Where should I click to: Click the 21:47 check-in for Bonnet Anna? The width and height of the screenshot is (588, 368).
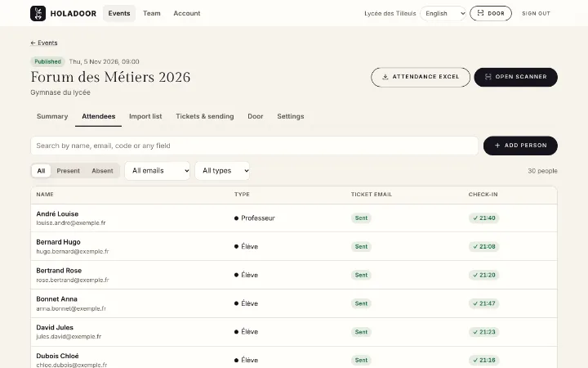click(483, 303)
